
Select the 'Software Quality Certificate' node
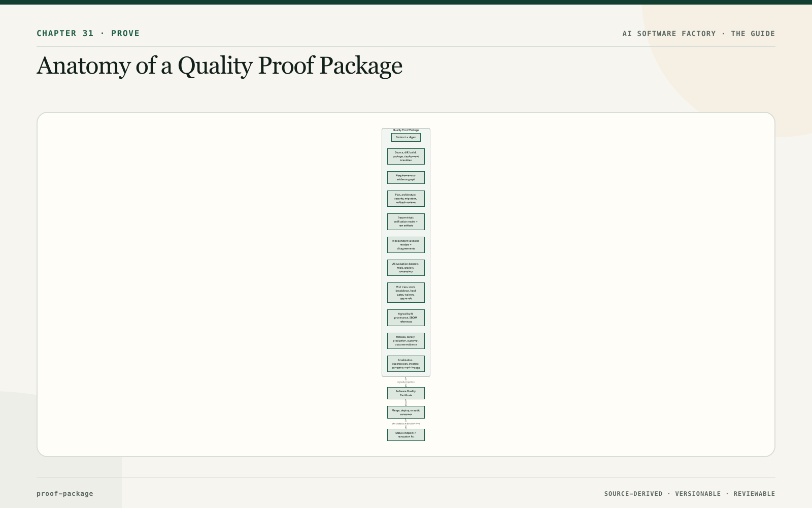(406, 393)
